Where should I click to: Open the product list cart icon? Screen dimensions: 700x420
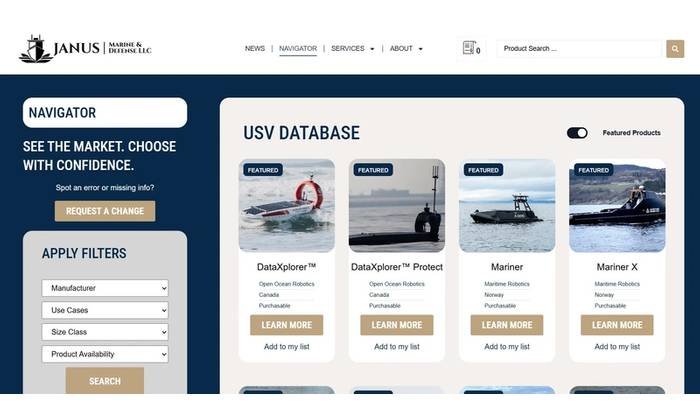tap(468, 48)
